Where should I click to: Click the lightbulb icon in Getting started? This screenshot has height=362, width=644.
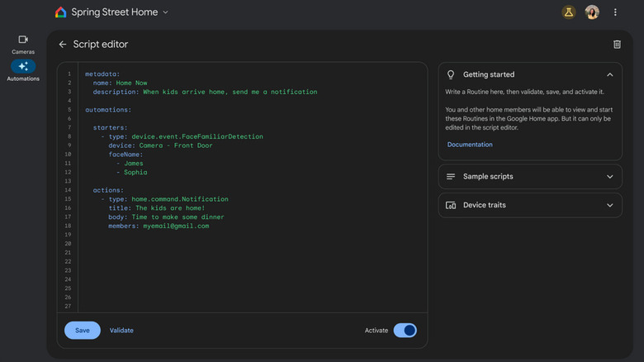[451, 74]
